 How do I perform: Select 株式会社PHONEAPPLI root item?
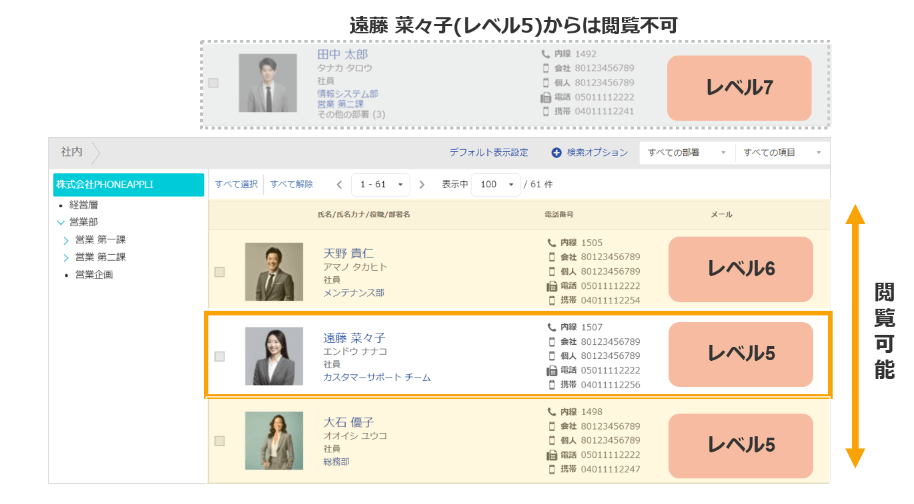tap(128, 185)
